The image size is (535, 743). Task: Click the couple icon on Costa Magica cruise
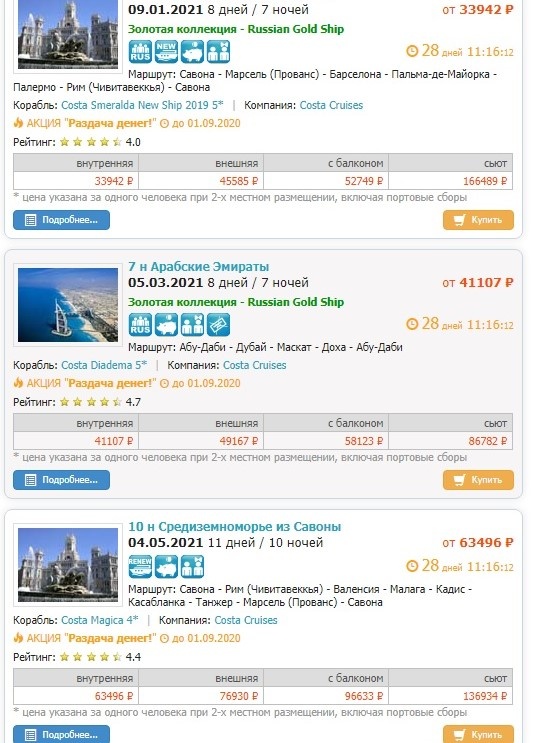click(x=192, y=567)
